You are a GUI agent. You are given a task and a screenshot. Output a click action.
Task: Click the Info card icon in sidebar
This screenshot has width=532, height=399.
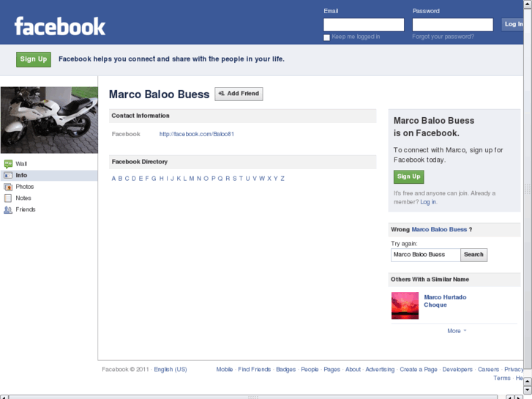pos(8,176)
